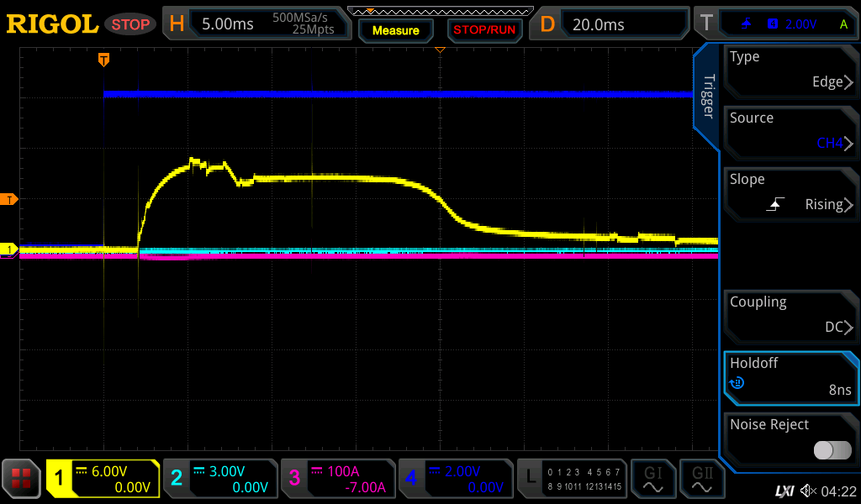This screenshot has height=504, width=861.
Task: Open GII waveform generator two
Action: pyautogui.click(x=701, y=479)
